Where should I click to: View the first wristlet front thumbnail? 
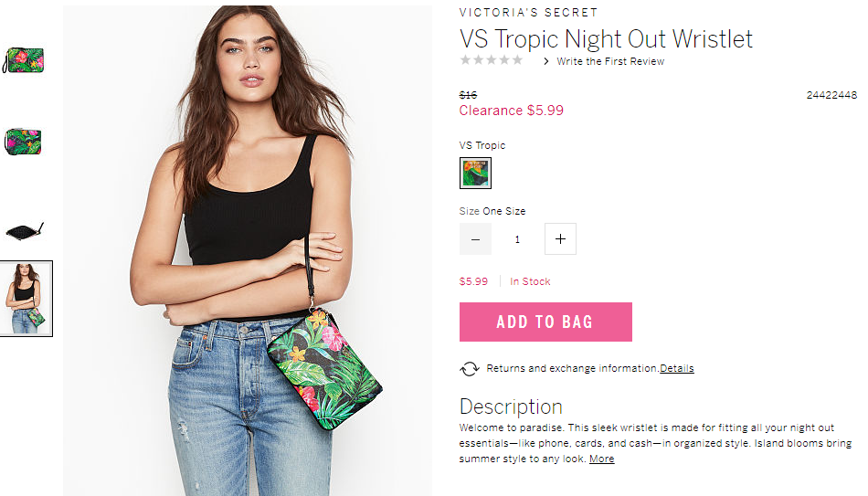click(x=24, y=60)
